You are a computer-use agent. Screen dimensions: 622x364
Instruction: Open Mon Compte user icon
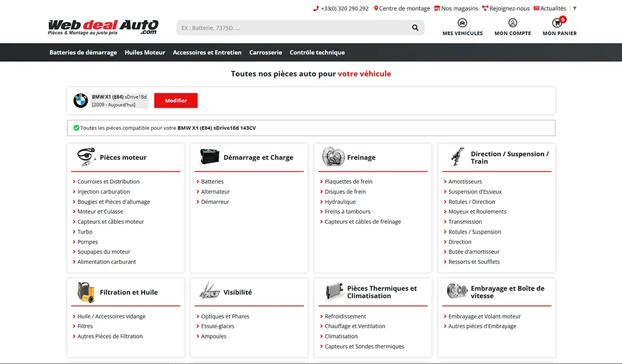513,23
